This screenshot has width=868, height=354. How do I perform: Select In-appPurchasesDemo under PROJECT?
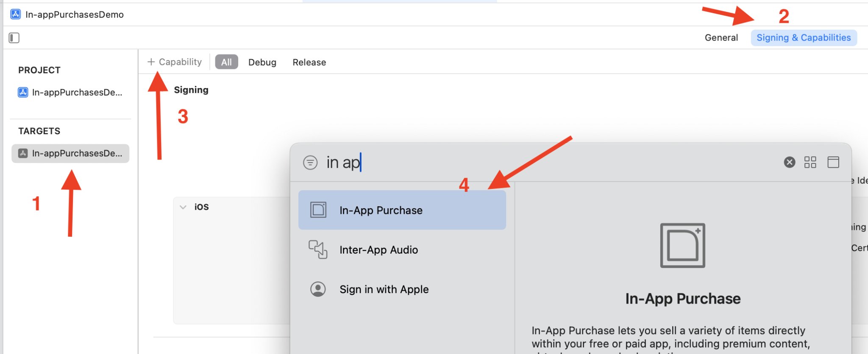tap(70, 92)
